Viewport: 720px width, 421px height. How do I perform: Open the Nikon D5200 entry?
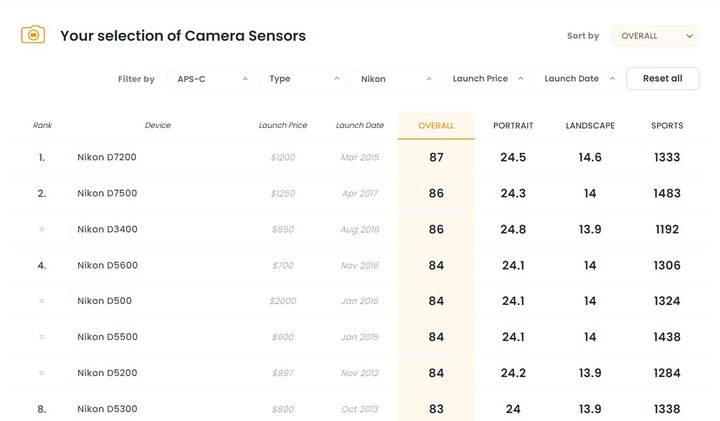click(x=107, y=373)
